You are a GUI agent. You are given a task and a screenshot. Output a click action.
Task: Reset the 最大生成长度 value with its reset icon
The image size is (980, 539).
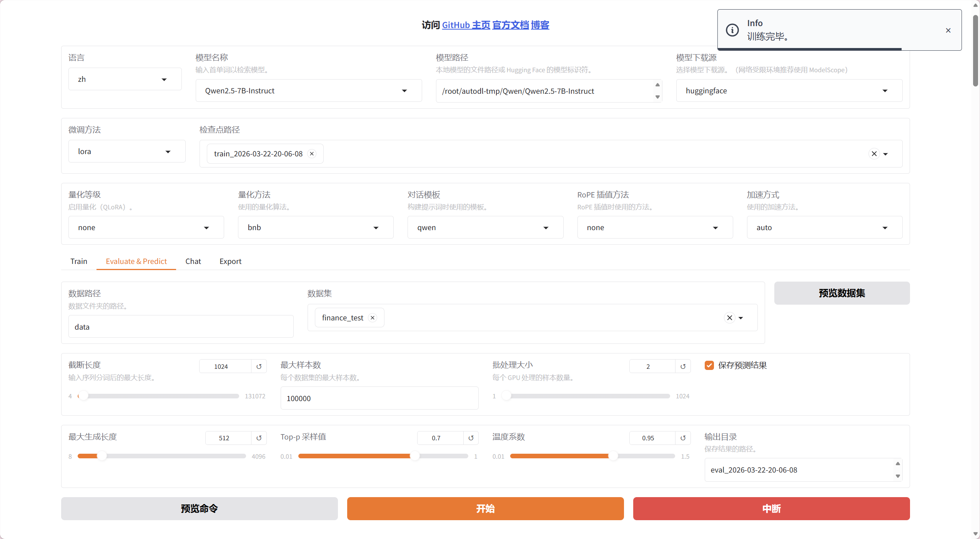[x=259, y=438]
